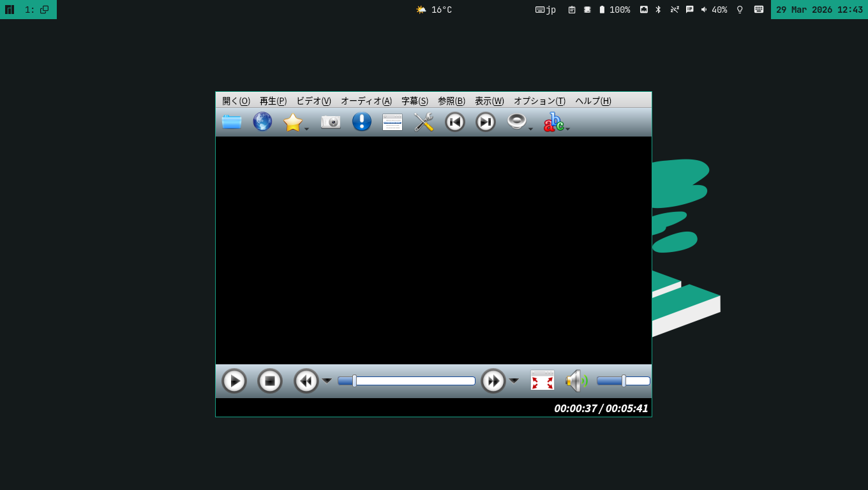Image resolution: width=868 pixels, height=490 pixels.
Task: Toggle fullscreen with the red arrows icon
Action: point(542,380)
